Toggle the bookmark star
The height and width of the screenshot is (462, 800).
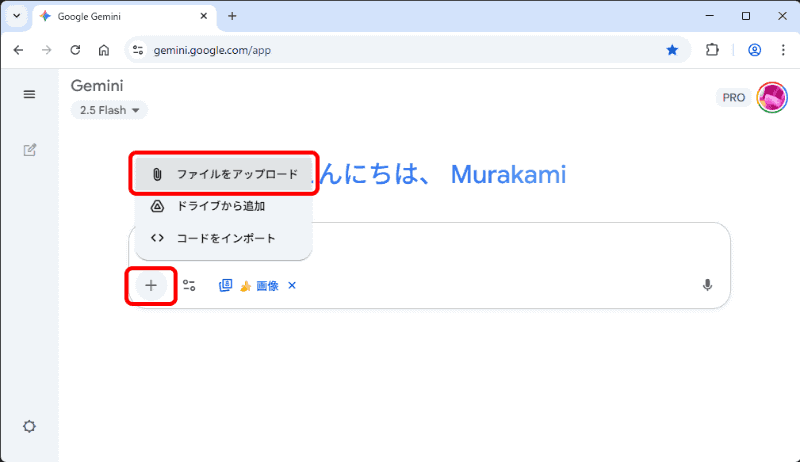(672, 50)
